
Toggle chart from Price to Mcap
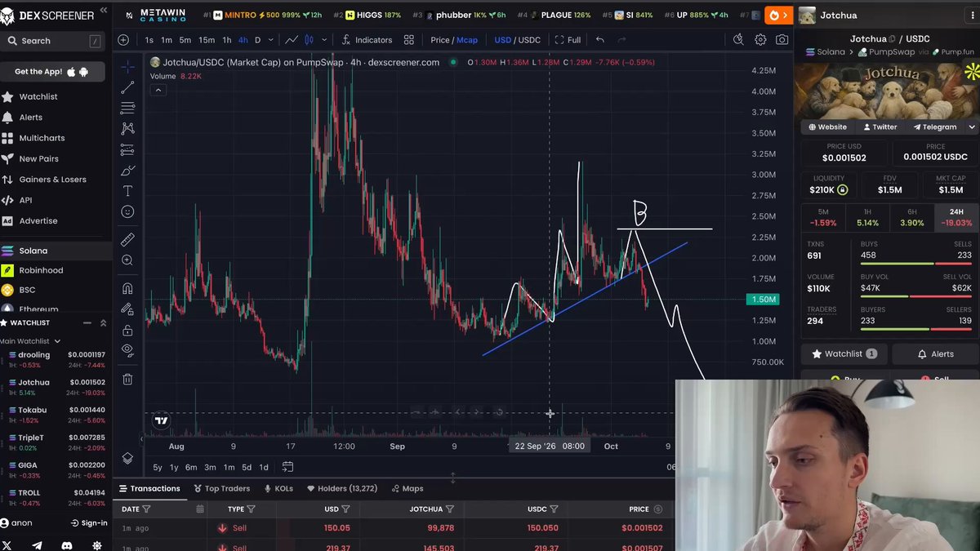[467, 40]
